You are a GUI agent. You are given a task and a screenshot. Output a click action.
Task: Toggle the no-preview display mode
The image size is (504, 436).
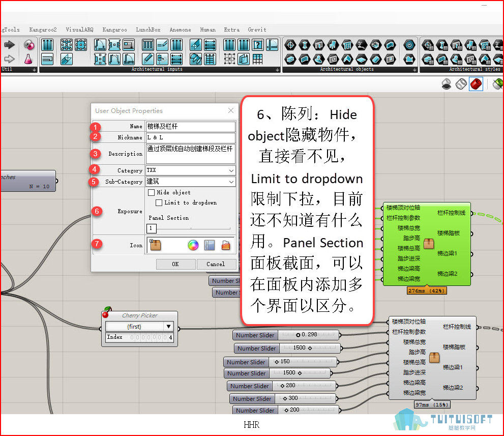(447, 84)
